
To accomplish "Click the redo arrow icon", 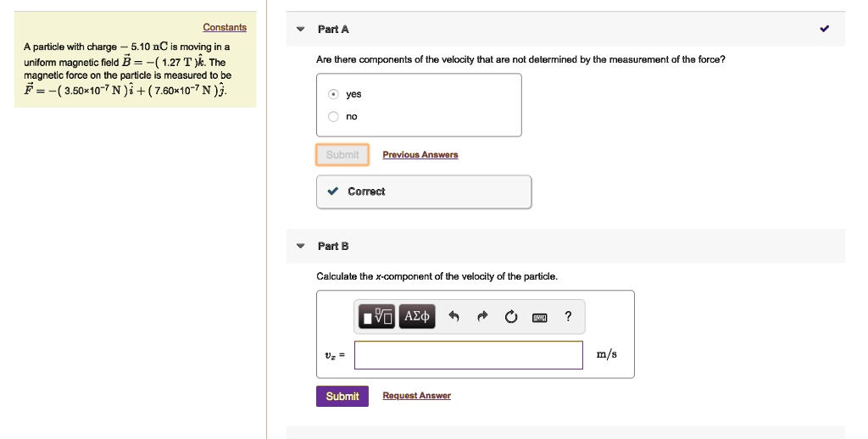I will (x=482, y=318).
